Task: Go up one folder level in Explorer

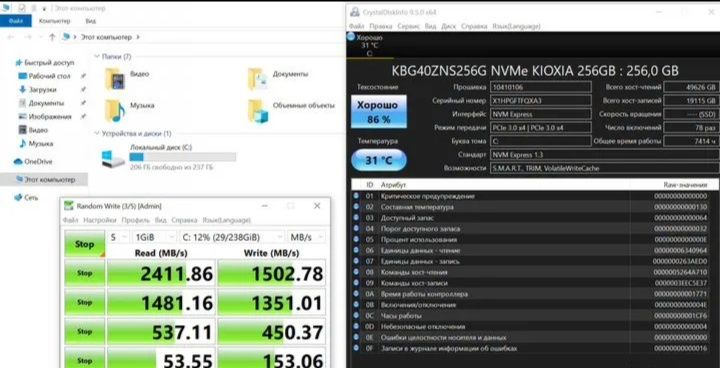Action: click(52, 37)
